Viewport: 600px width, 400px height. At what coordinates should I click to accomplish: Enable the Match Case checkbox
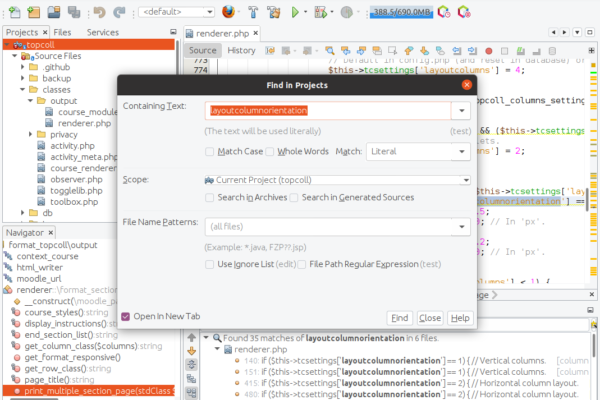pyautogui.click(x=209, y=152)
